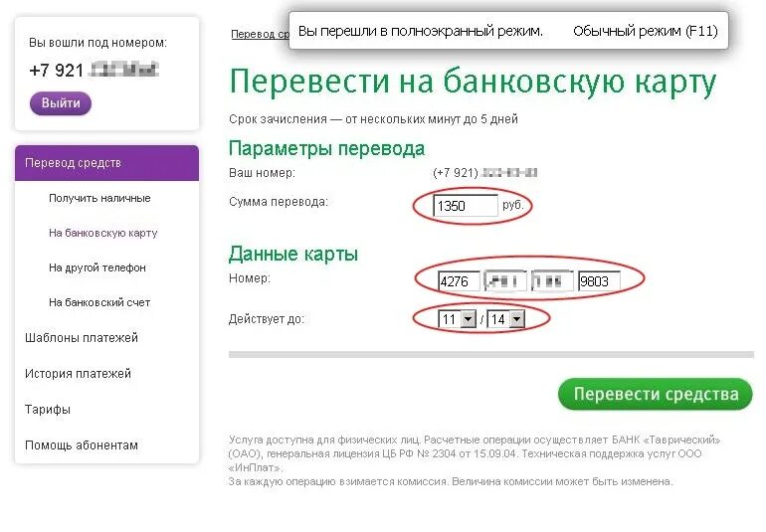Click the Перевести на банковскую карту heading
Image resolution: width=766 pixels, height=532 pixels.
[x=473, y=82]
